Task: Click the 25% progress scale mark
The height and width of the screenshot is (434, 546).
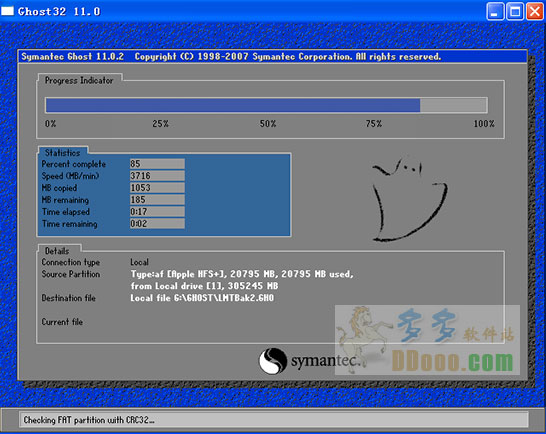Action: pyautogui.click(x=161, y=124)
